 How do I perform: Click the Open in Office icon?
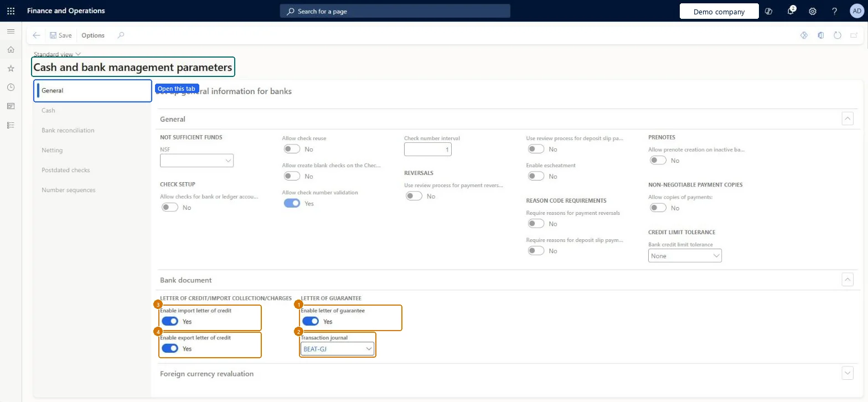click(821, 35)
